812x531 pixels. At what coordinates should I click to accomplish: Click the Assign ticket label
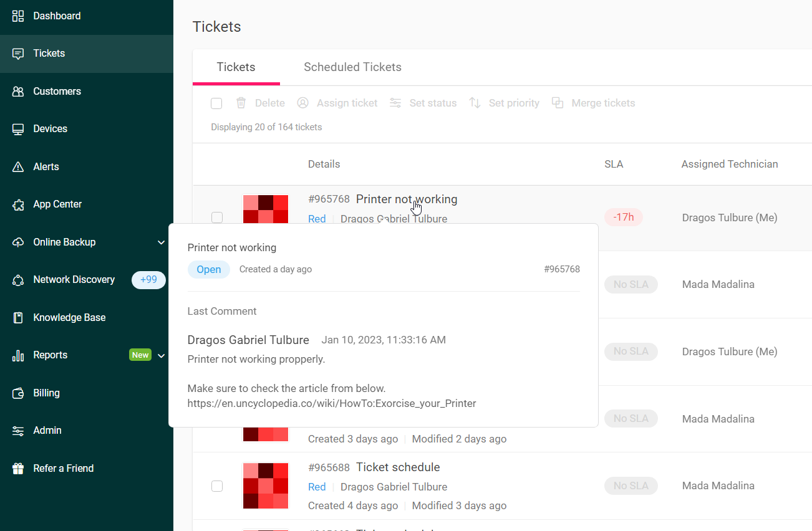[347, 103]
